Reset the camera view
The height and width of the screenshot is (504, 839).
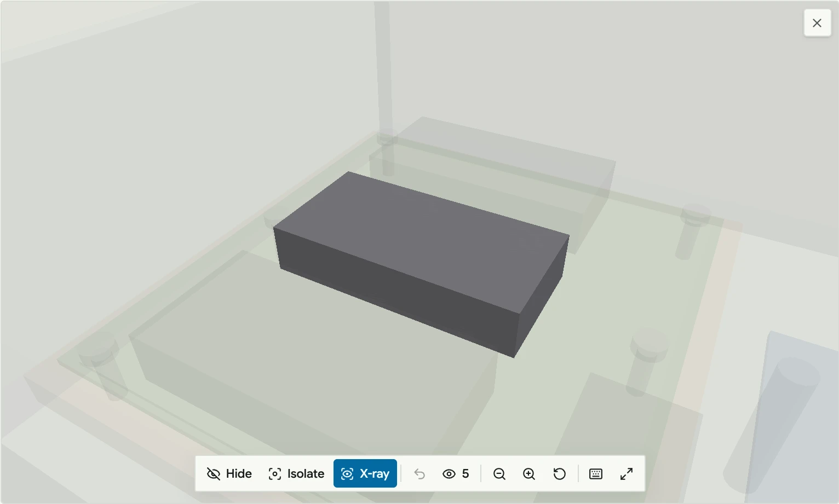[559, 473]
